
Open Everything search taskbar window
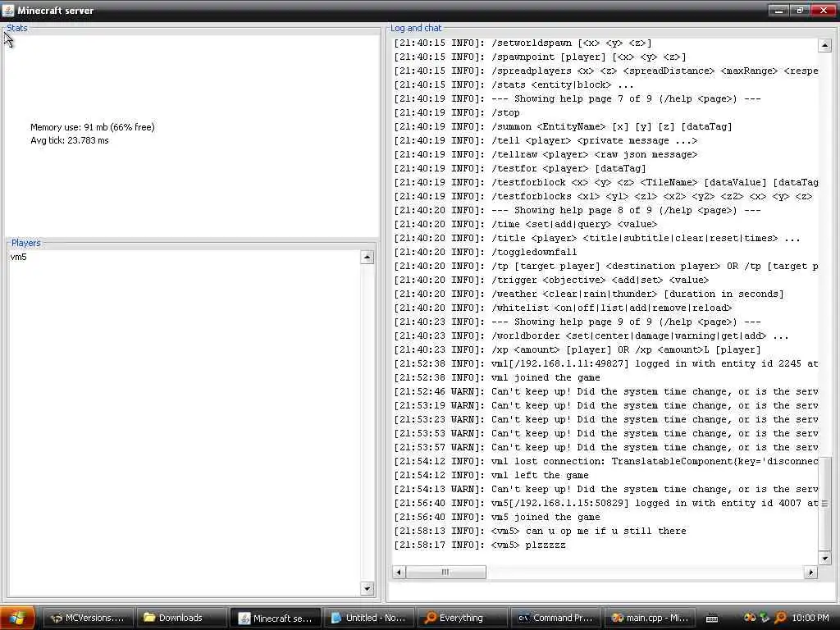[463, 618]
